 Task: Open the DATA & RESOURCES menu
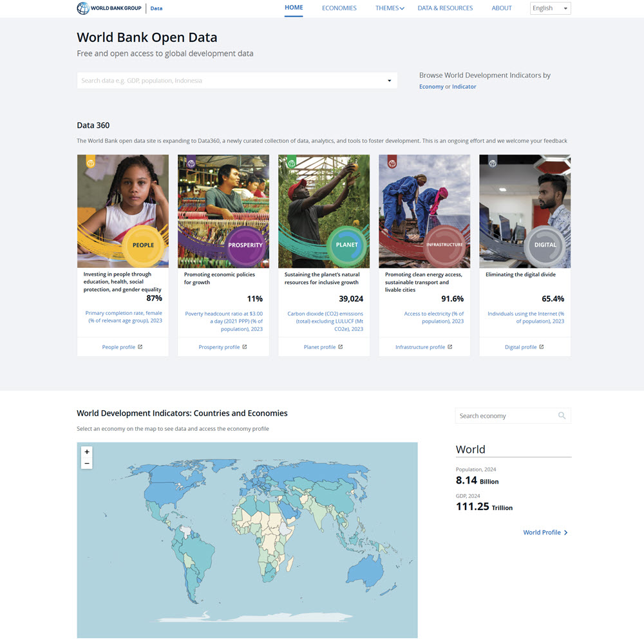(445, 8)
